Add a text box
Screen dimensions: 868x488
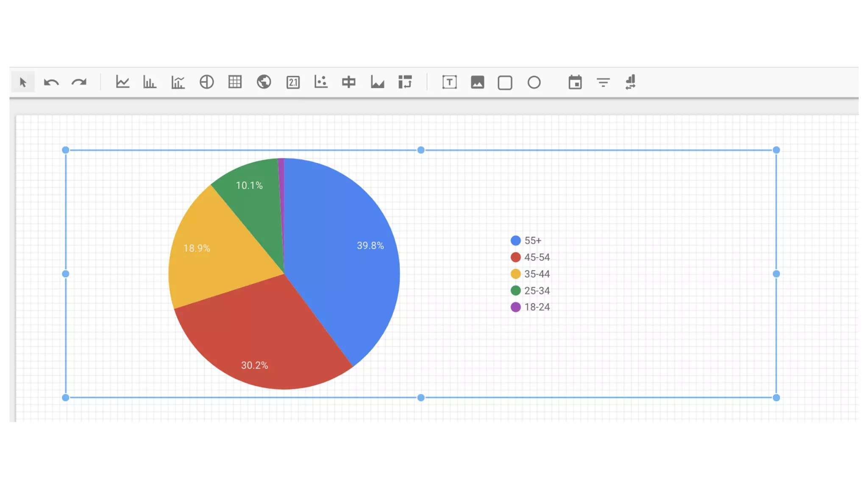tap(450, 82)
